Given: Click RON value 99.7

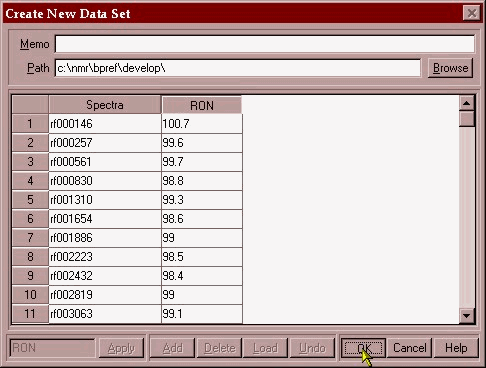Looking at the screenshot, I should click(x=202, y=162).
